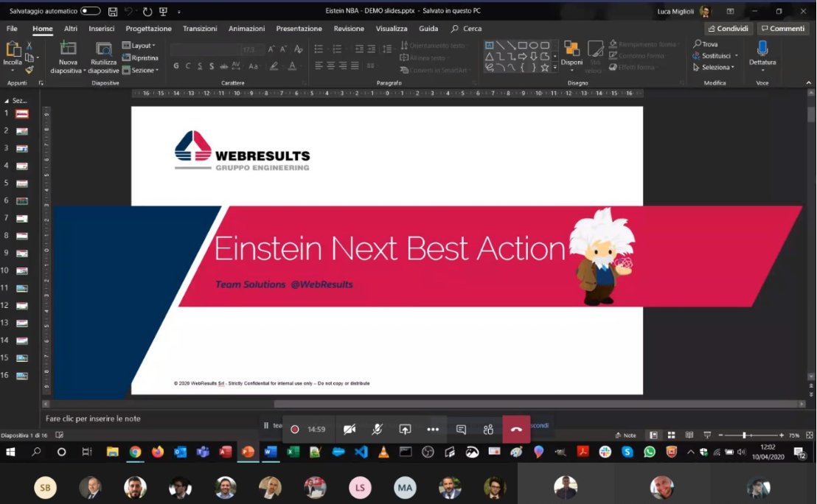Toggle italic (C) formatting

point(187,66)
